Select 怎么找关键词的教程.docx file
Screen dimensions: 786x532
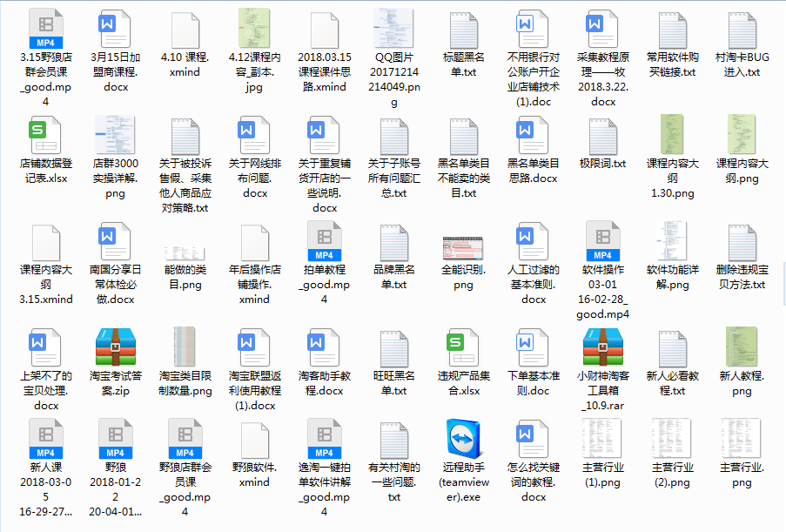pyautogui.click(x=533, y=439)
